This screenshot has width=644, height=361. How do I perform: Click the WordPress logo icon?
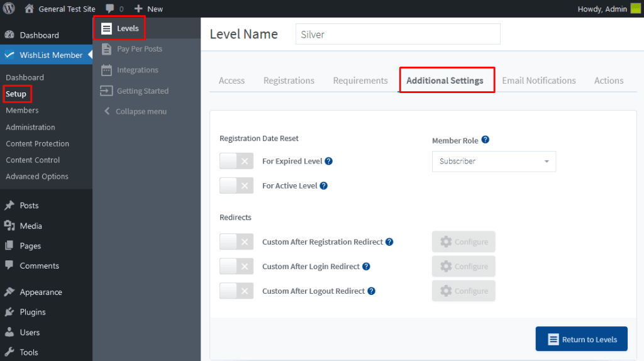coord(9,8)
